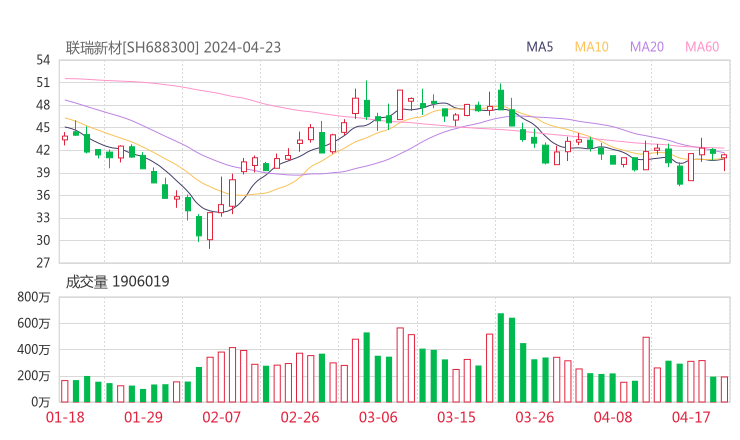Click the 33 price axis label
Screen dimensions: 740x440
pyautogui.click(x=43, y=218)
